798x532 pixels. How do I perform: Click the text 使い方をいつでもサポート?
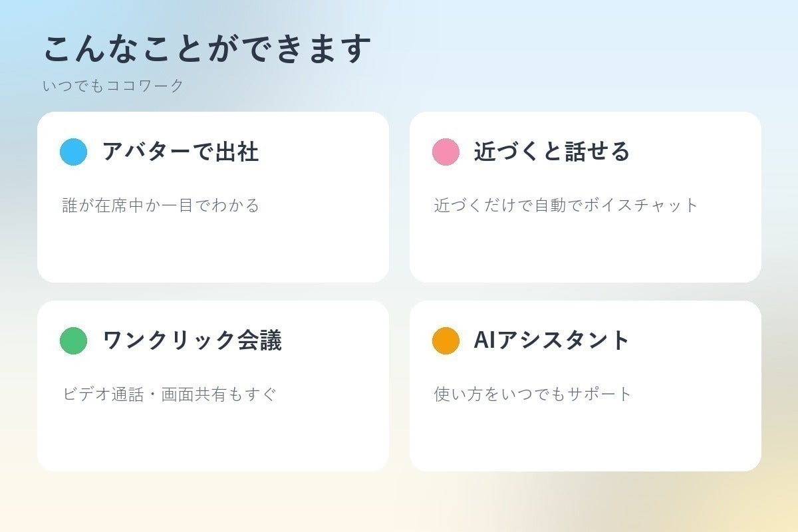pos(533,394)
